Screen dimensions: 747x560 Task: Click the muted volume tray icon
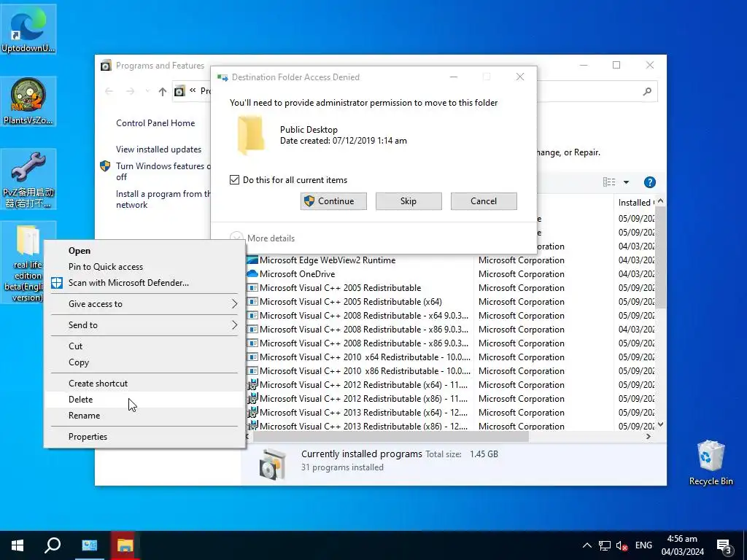[622, 545]
